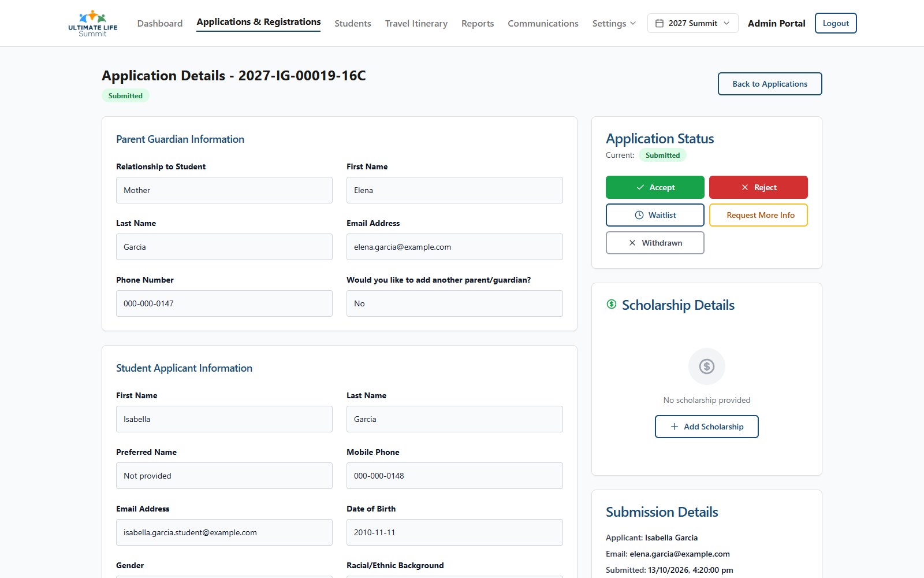
Task: Open the Travel Itinerary page
Action: [416, 23]
